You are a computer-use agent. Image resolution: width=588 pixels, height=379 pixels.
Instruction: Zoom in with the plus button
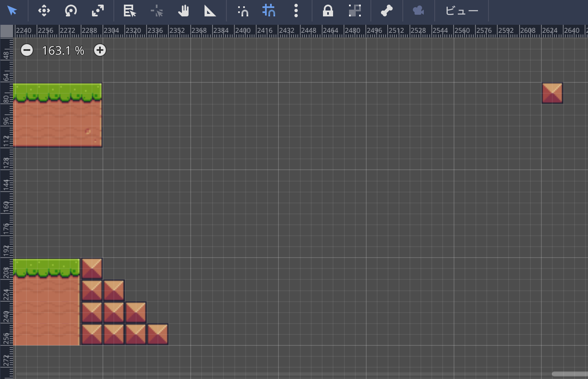[100, 50]
